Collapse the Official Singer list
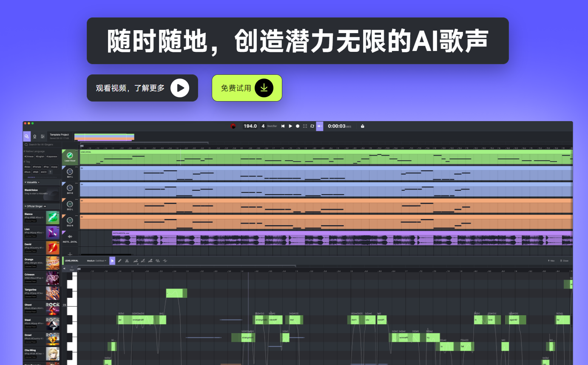 click(x=26, y=206)
